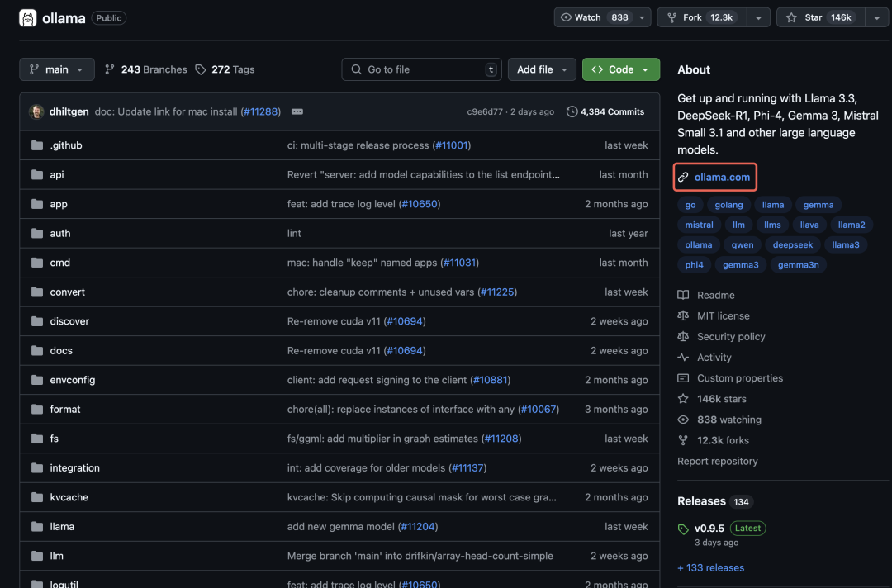
Task: Click the folder icon for kvcache
Action: 37,497
